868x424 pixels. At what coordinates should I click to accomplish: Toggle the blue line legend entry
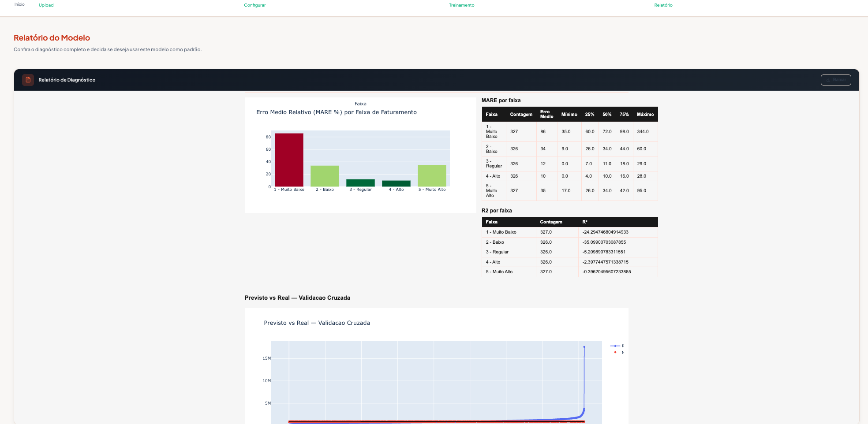(617, 346)
